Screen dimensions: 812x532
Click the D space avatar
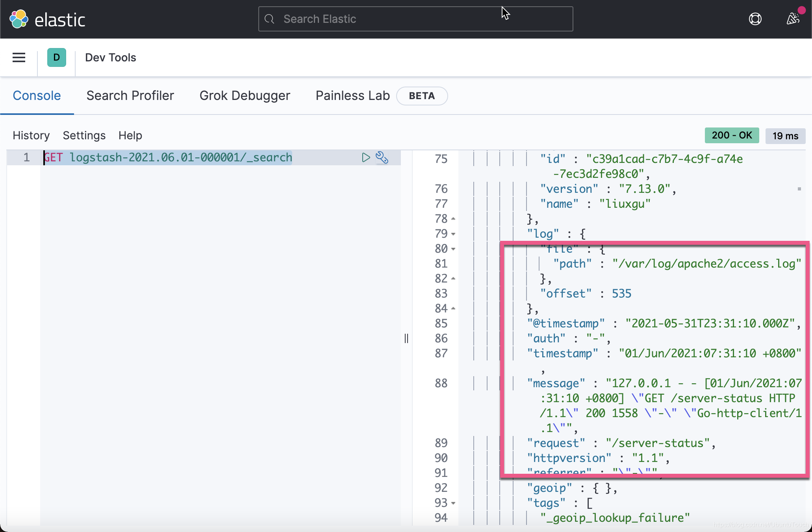point(57,57)
